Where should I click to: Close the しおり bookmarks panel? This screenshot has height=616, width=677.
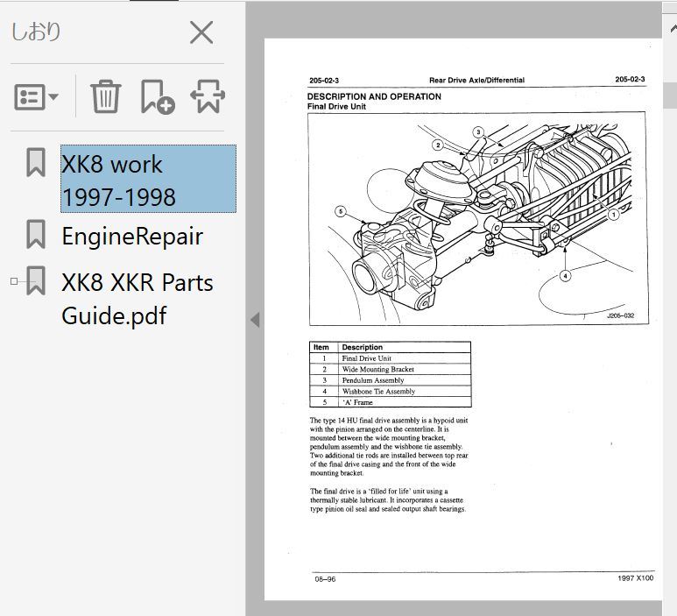point(201,32)
